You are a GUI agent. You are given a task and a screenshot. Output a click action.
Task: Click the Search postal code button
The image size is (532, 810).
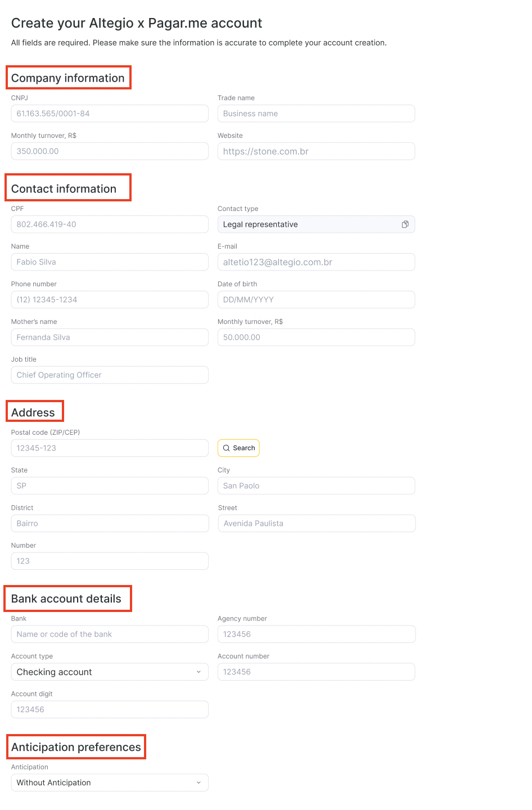(238, 448)
